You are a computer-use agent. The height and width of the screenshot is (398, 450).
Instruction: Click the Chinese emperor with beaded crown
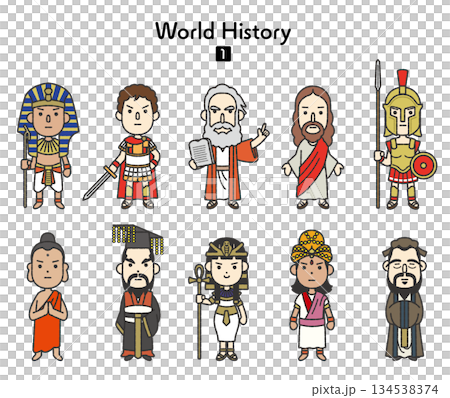[138, 292]
